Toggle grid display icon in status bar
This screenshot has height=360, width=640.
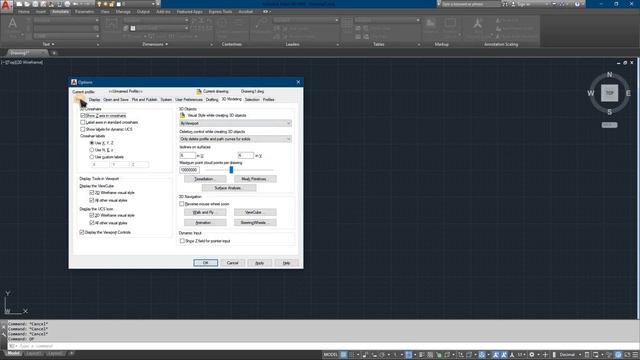(x=344, y=355)
